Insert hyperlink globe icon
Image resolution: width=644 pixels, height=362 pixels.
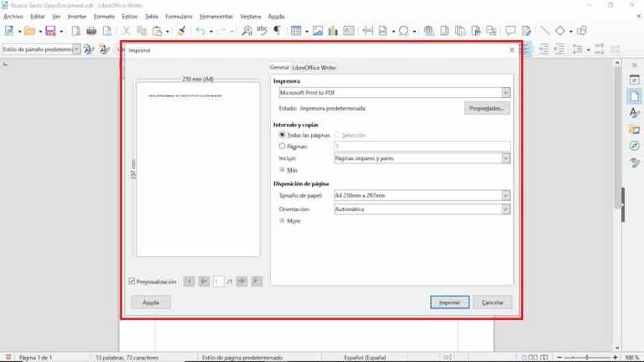click(x=429, y=31)
